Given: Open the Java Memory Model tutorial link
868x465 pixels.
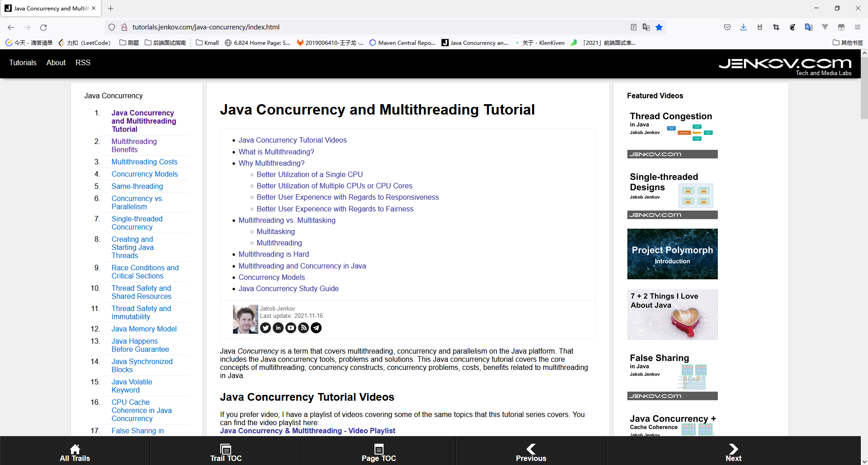Looking at the screenshot, I should coord(144,329).
